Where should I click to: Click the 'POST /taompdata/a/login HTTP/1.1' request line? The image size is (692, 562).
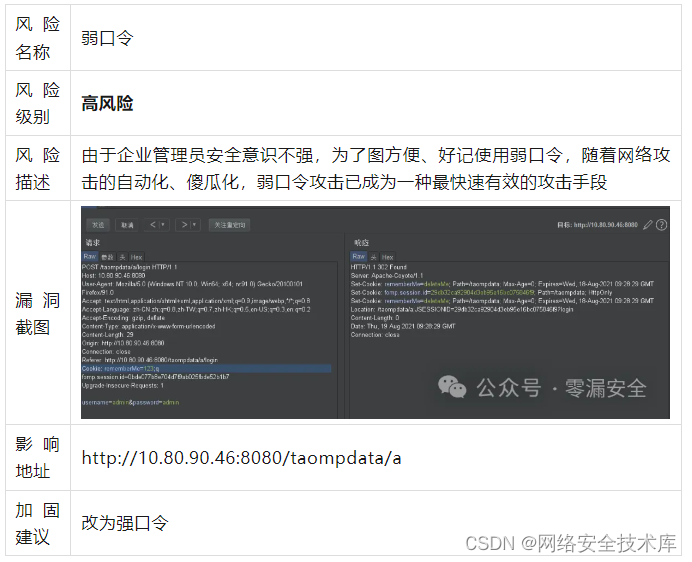(129, 267)
